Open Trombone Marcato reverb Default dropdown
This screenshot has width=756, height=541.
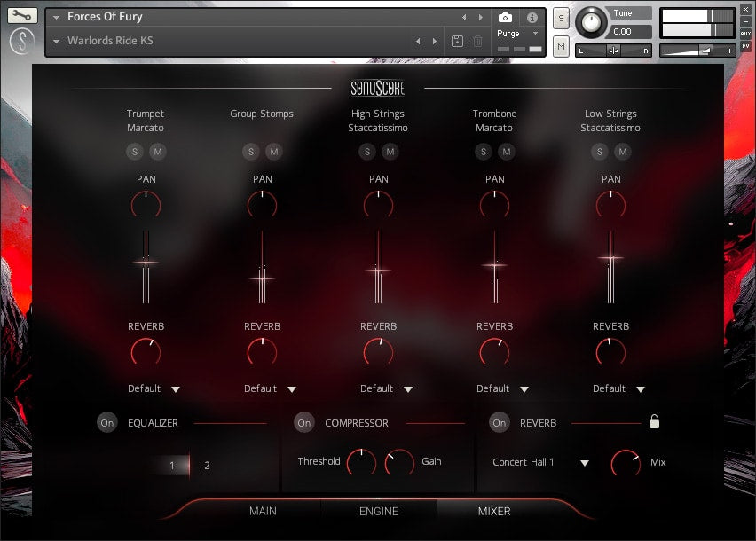502,388
